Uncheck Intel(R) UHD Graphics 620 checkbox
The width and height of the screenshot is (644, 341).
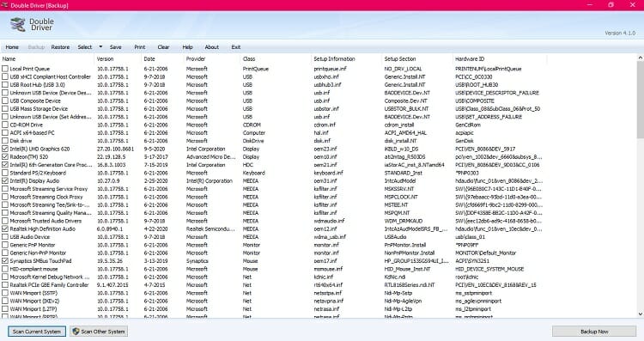pyautogui.click(x=5, y=149)
